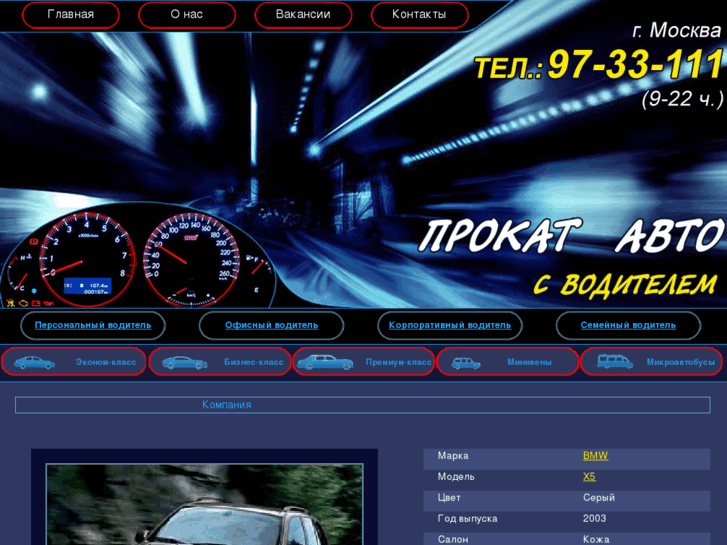Click the Микроавтобусы van icon
Viewport: 727px width, 545px height.
615,362
